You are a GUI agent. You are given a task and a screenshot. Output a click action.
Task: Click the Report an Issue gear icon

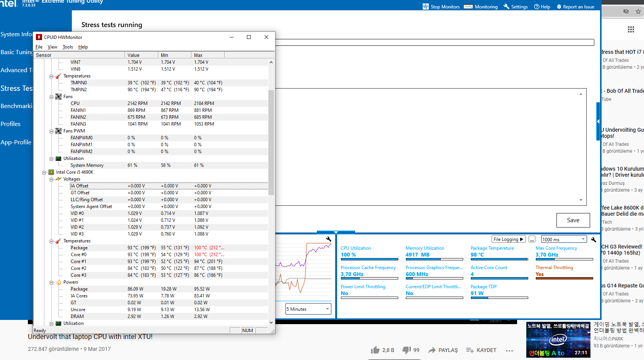point(559,6)
